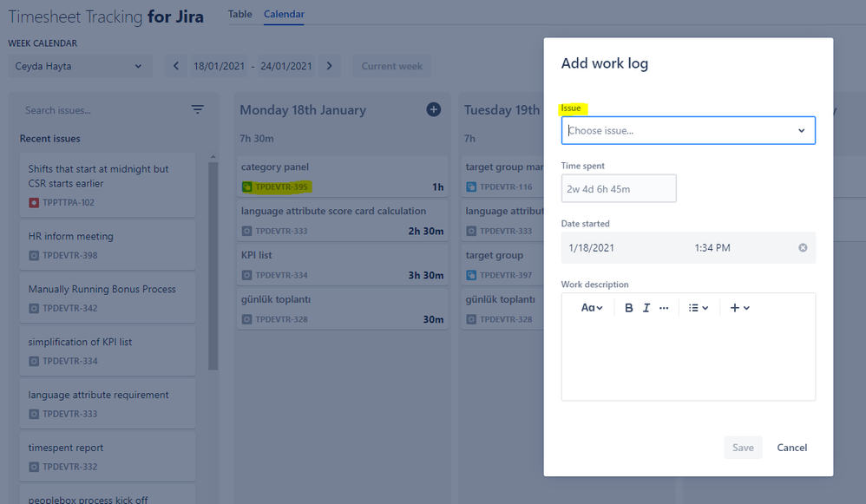866x504 pixels.
Task: Click the end date 24/01/2021 field
Action: [x=286, y=66]
